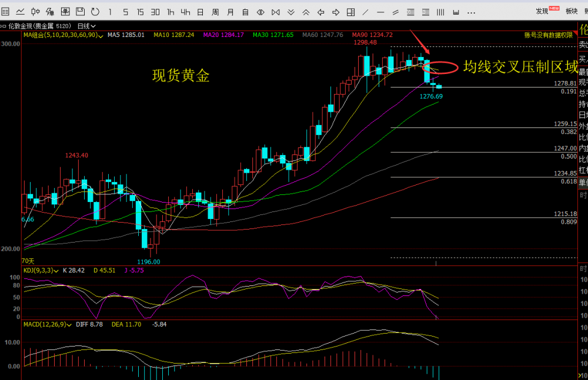
Task: Select the golden ratio 'G' lines tool
Action: (x=410, y=12)
